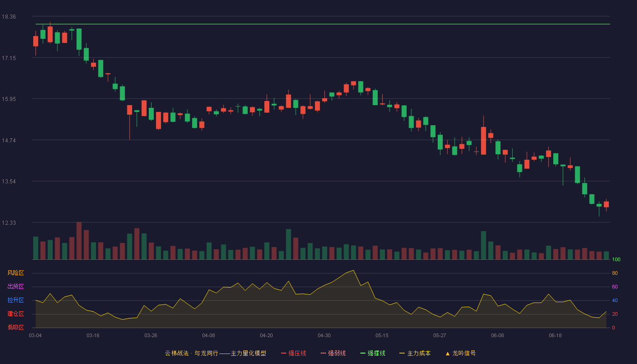Click the 风险区 zone label
Viewport: 637px width, 364px height.
click(15, 273)
